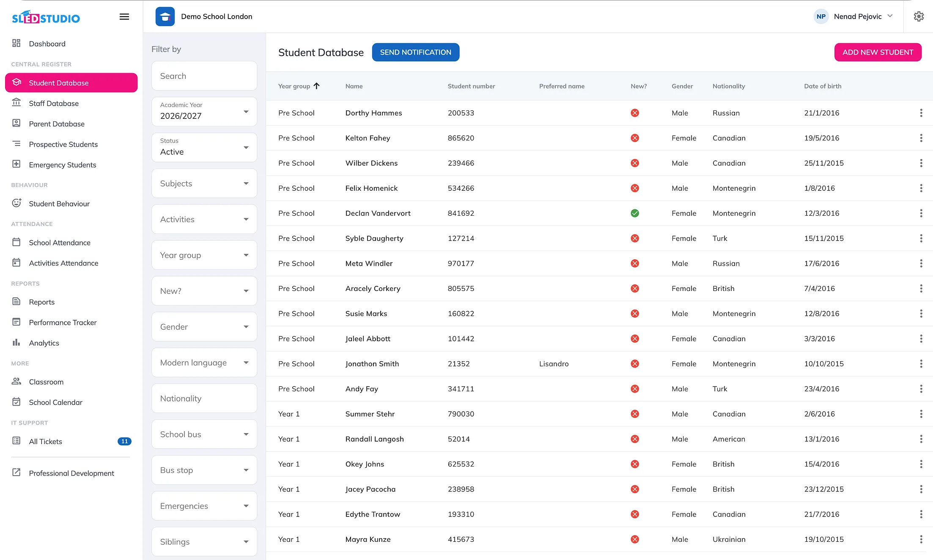Click the Analytics bar chart icon
Image resolution: width=933 pixels, height=560 pixels.
click(16, 342)
